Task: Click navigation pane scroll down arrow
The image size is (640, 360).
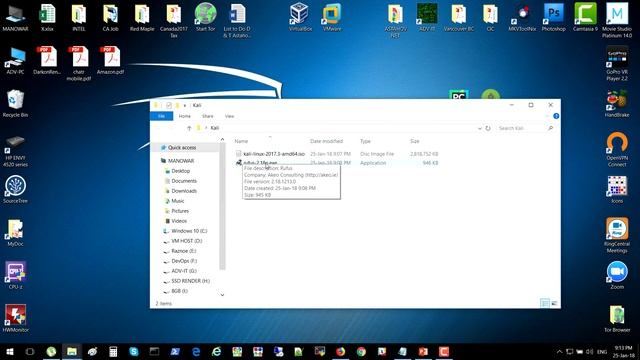Action: pos(222,295)
